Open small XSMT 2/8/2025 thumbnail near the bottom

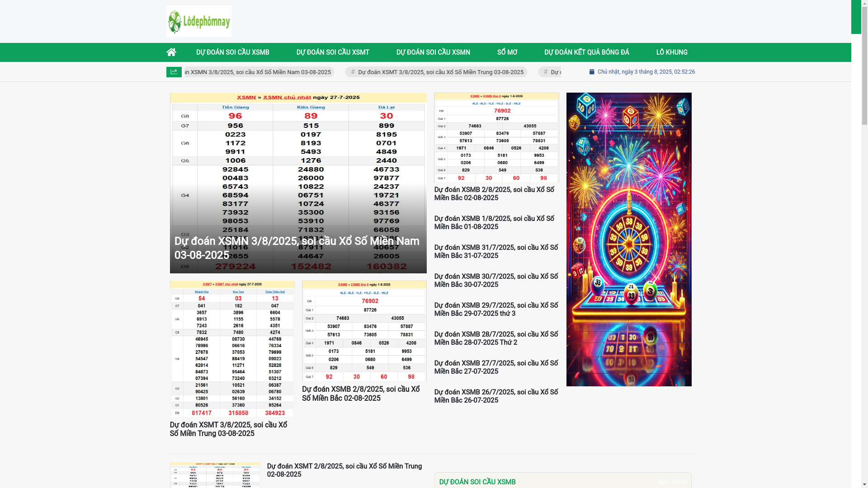click(215, 475)
